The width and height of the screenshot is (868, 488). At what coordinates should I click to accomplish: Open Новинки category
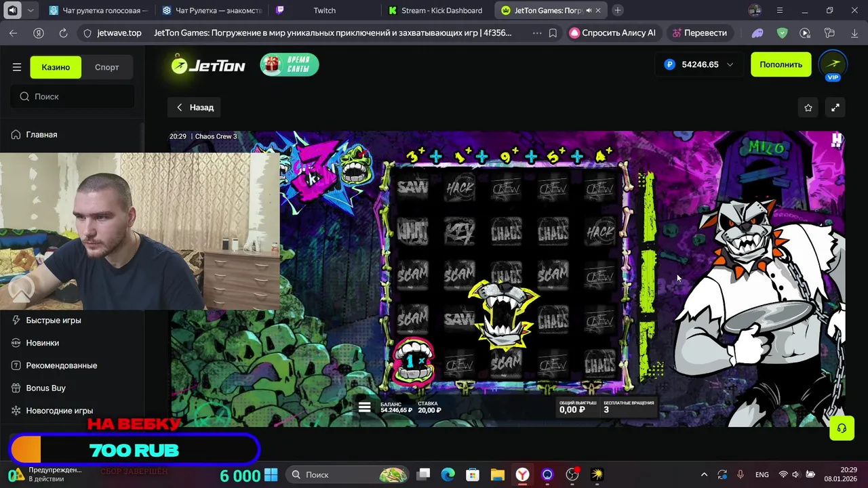[42, 343]
